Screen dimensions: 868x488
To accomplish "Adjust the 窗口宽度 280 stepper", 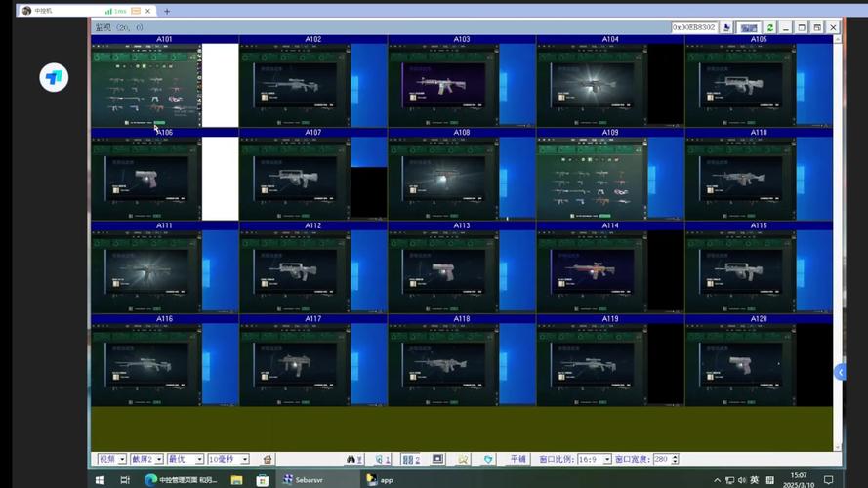I will (673, 459).
